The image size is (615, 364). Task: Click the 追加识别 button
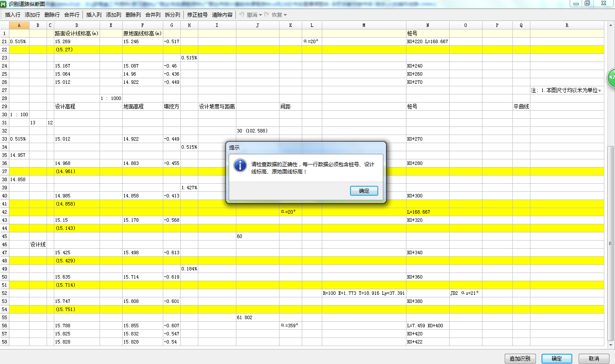click(x=520, y=358)
